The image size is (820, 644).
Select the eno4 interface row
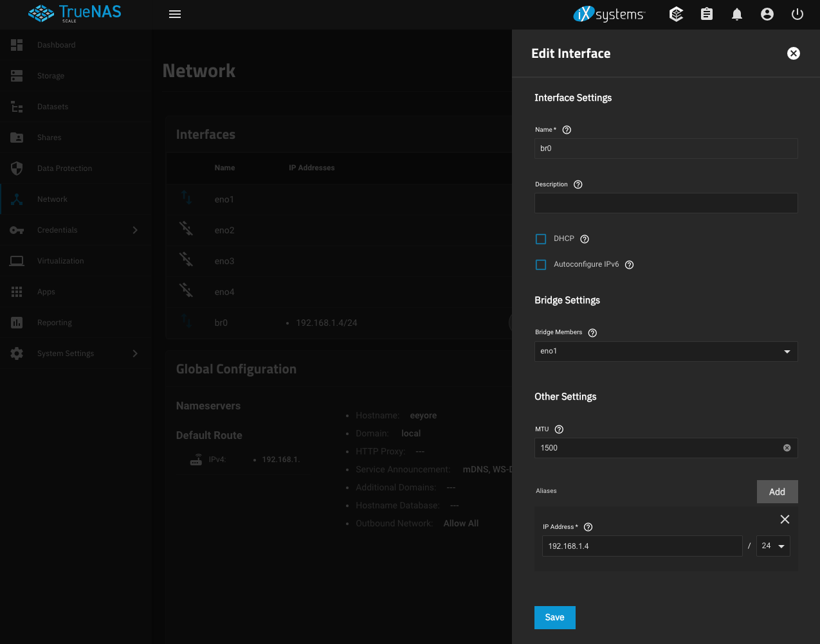tap(339, 292)
